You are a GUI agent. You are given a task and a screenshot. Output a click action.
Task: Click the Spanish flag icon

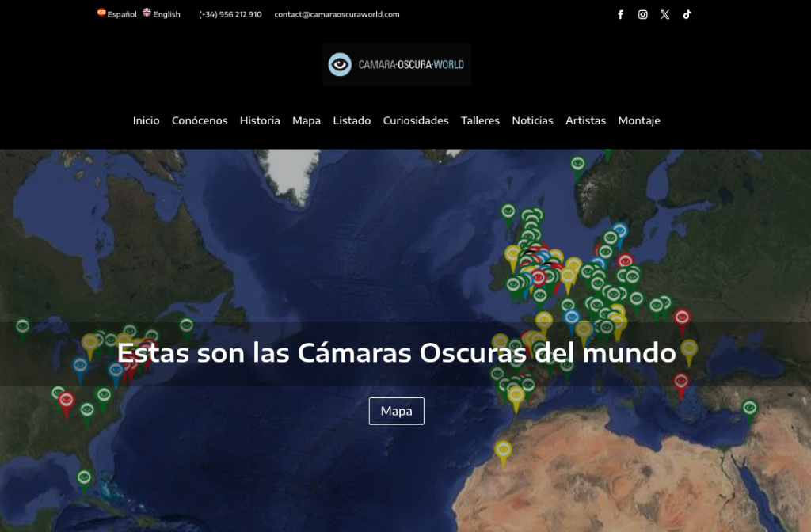click(x=101, y=13)
